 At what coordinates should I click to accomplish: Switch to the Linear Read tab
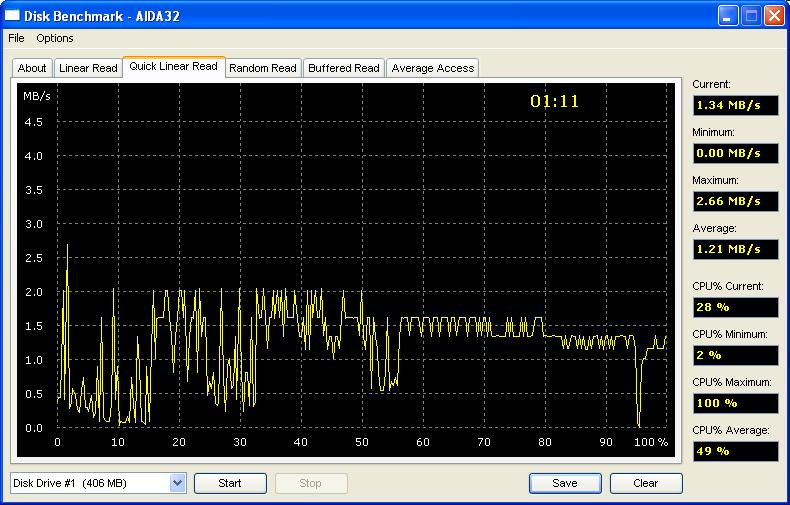[x=88, y=68]
